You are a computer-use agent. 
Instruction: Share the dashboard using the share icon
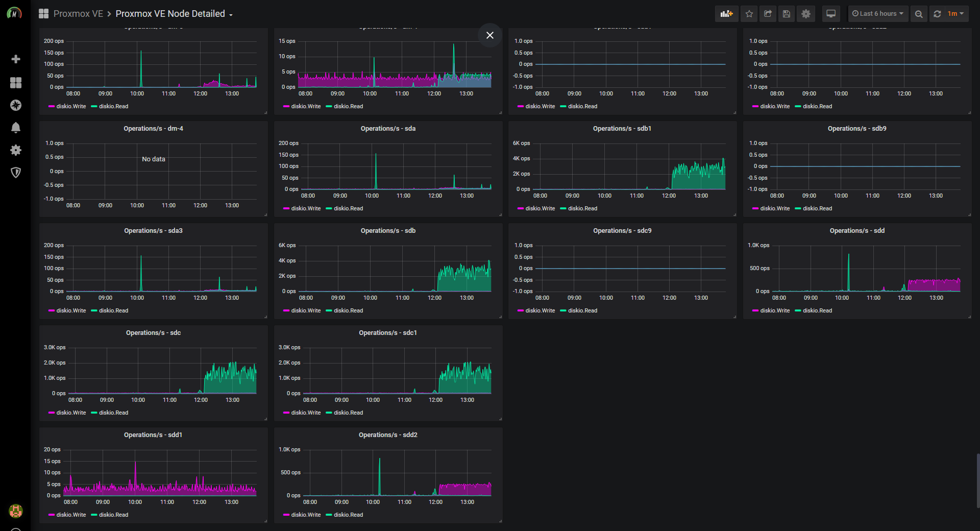point(768,14)
